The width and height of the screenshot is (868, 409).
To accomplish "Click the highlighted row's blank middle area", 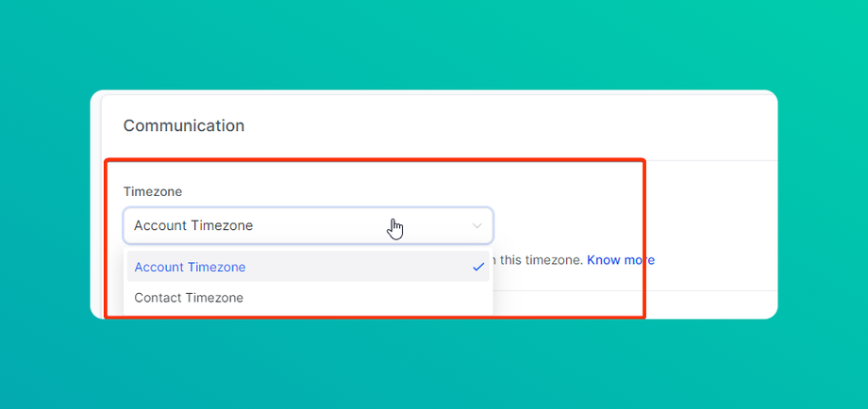I will tap(359, 267).
